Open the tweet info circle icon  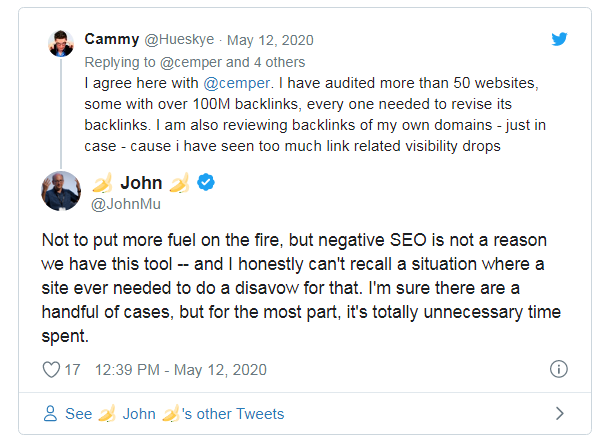(559, 369)
